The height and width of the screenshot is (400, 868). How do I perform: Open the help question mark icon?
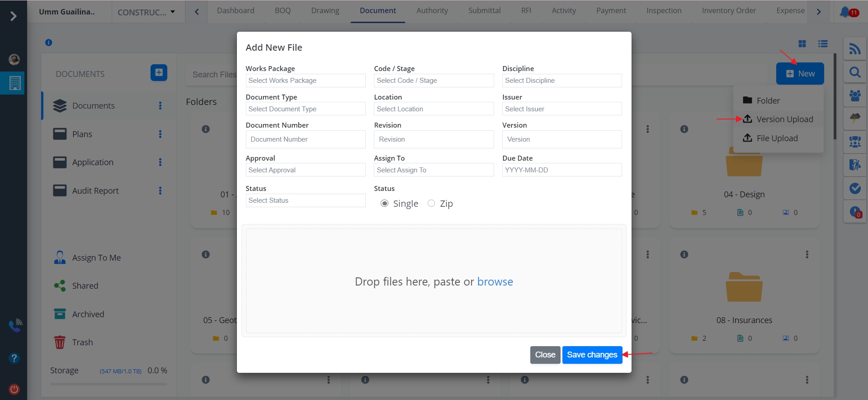(14, 358)
